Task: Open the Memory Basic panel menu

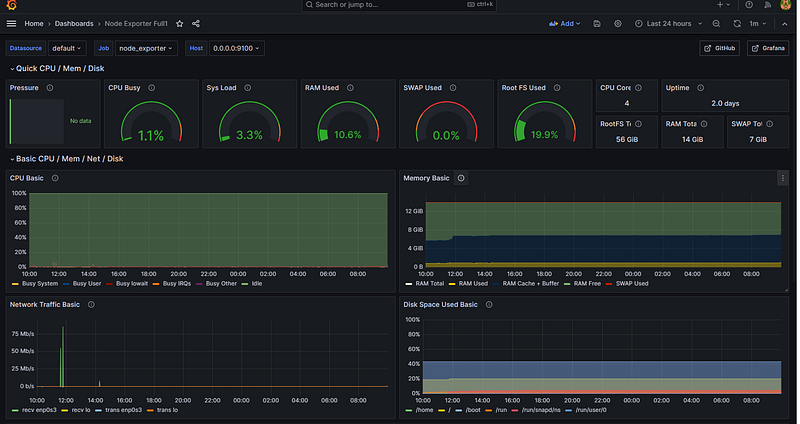Action: tap(783, 178)
